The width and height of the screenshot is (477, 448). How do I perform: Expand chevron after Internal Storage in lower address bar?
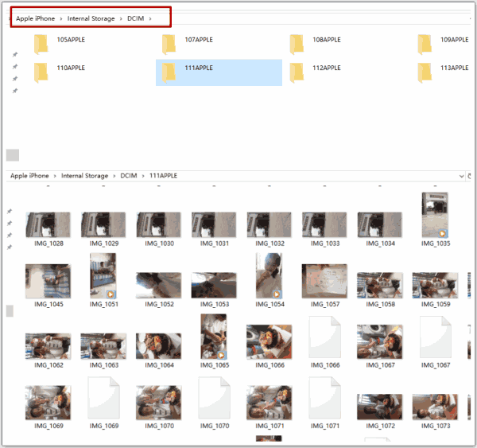click(114, 176)
